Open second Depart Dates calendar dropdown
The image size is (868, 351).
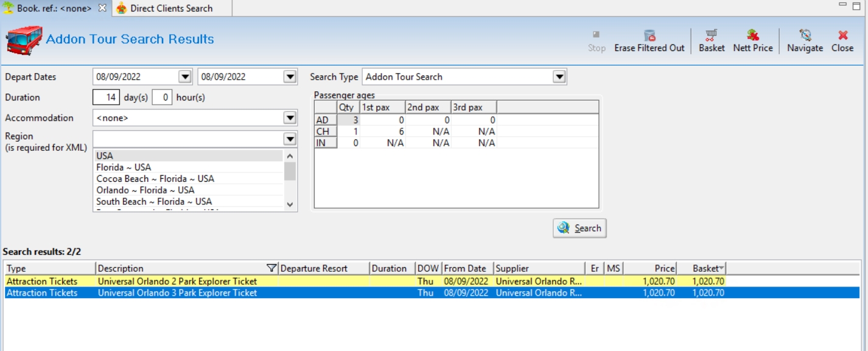point(290,77)
